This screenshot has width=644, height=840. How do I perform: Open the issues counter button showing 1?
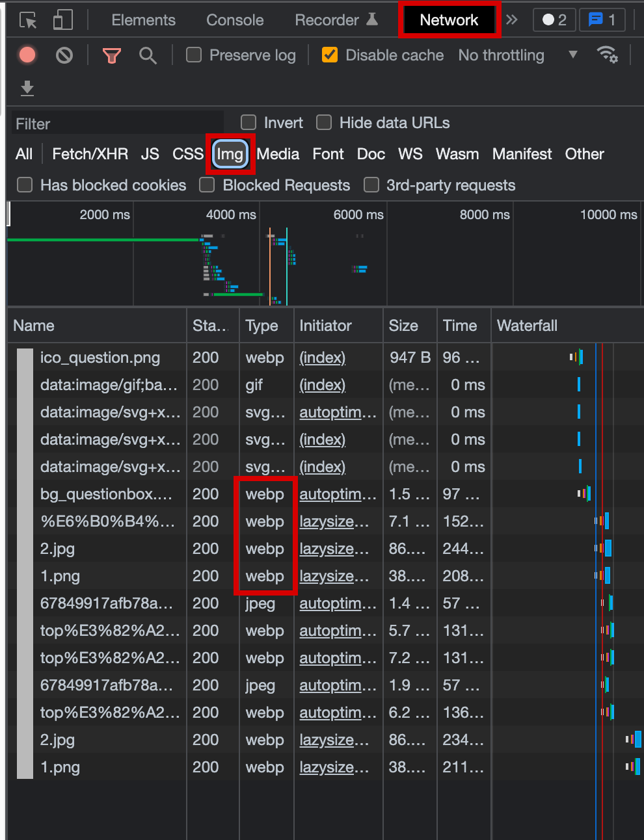pos(602,20)
